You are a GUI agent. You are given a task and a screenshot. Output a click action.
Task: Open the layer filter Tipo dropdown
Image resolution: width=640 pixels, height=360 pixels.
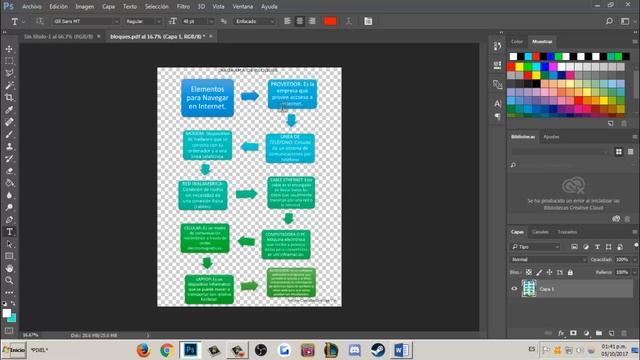pyautogui.click(x=536, y=247)
